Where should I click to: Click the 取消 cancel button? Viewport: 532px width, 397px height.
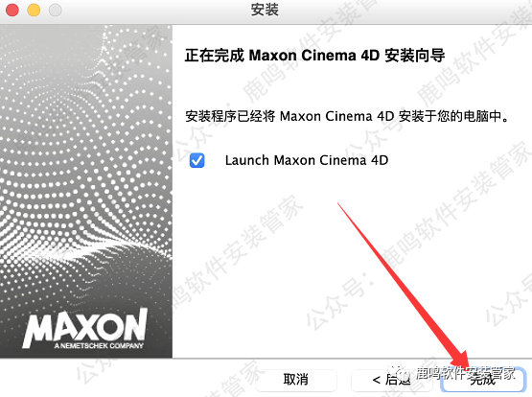(x=296, y=380)
